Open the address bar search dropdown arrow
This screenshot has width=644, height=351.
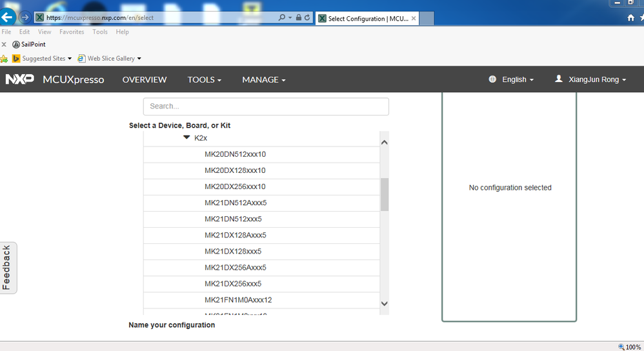click(x=290, y=17)
